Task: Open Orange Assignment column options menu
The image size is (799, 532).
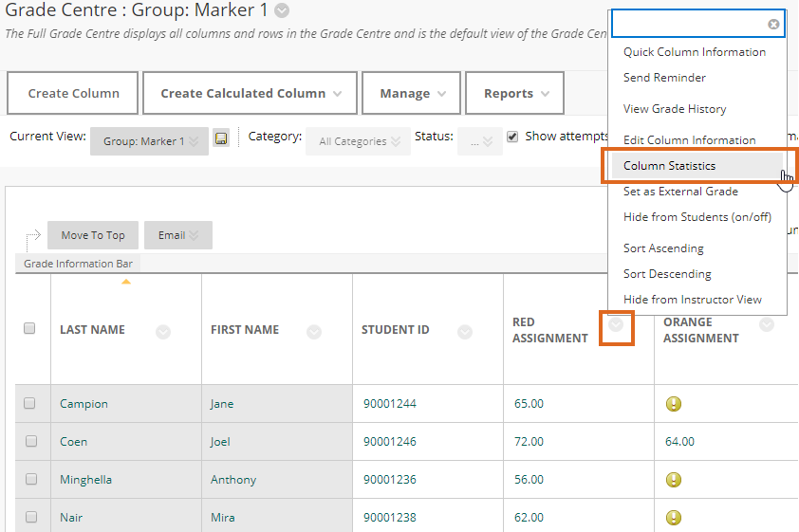Action: (x=767, y=324)
